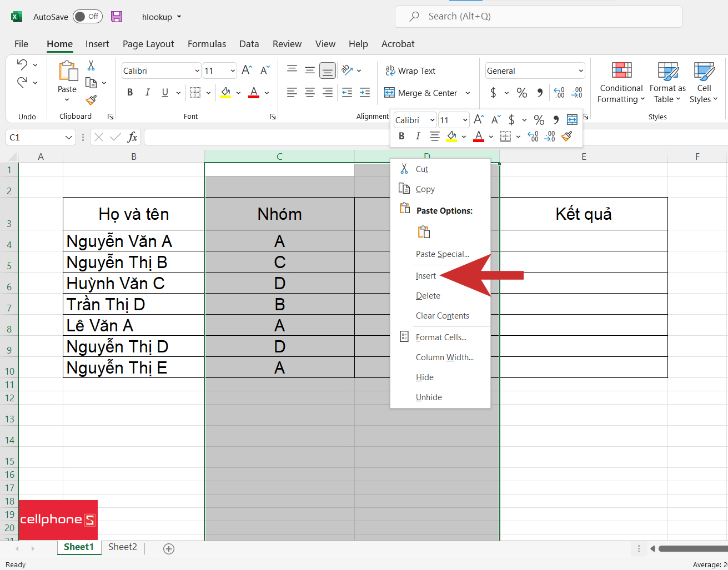Viewport: 728px width, 570px height.
Task: Toggle Middle Align in ribbon
Action: click(x=310, y=70)
